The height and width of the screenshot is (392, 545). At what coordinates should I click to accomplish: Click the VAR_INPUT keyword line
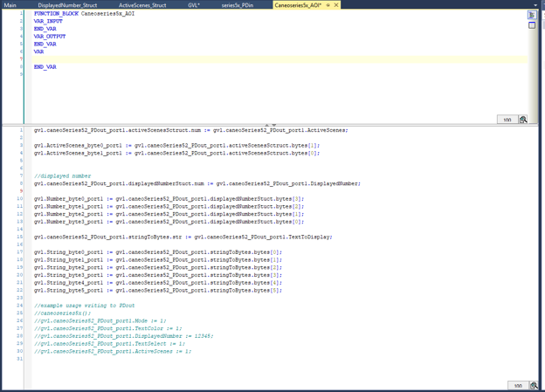48,21
